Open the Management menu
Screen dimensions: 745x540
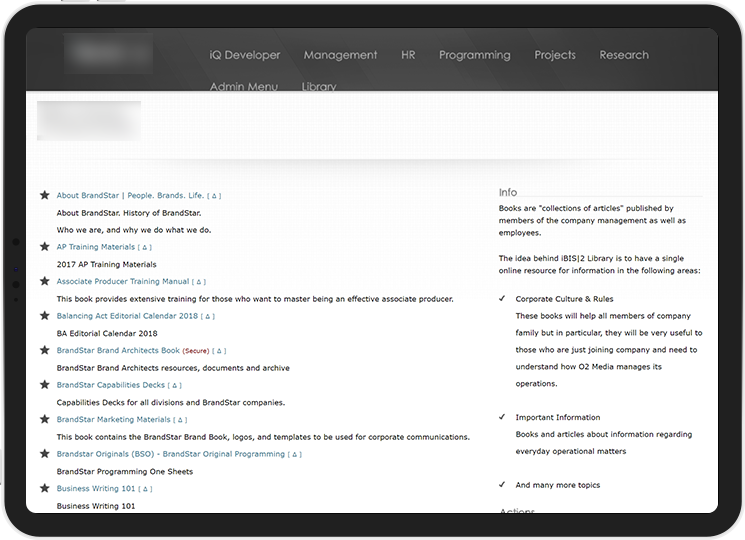340,55
